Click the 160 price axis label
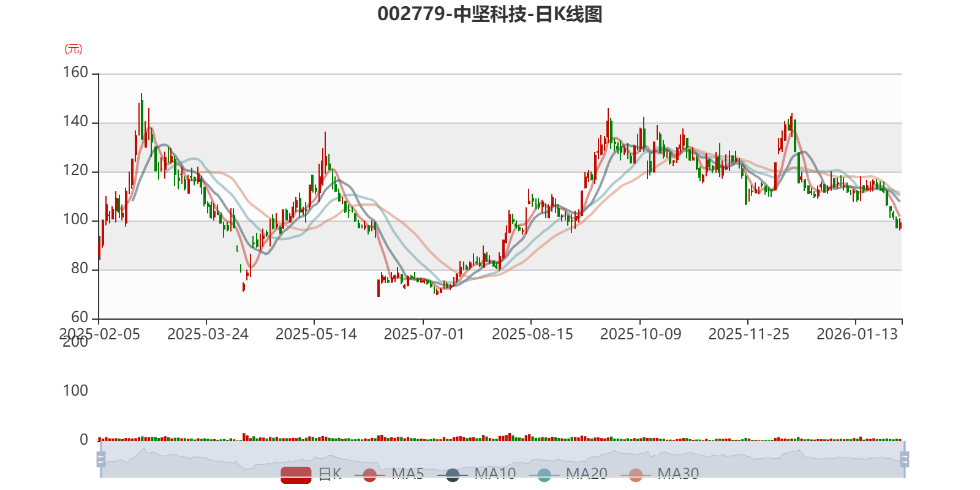The height and width of the screenshot is (490, 980). coord(75,73)
